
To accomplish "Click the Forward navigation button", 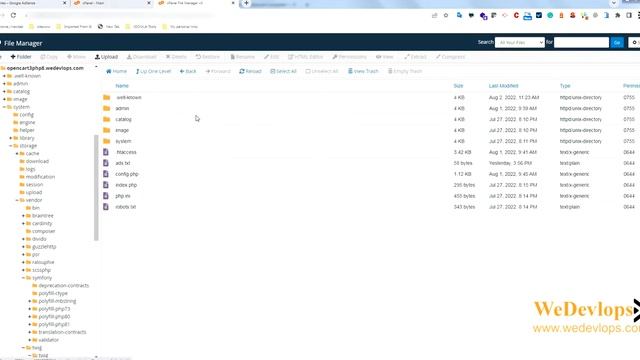I will [218, 71].
